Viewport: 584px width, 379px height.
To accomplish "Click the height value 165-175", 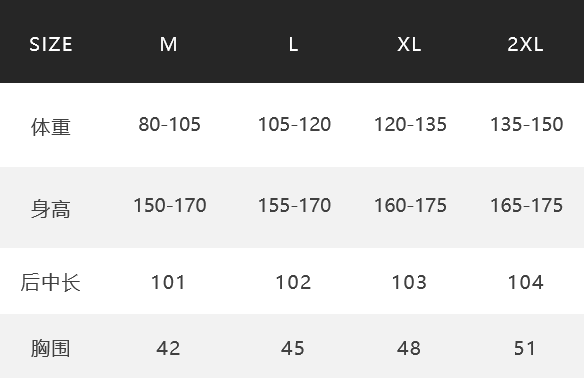I will click(x=526, y=206).
